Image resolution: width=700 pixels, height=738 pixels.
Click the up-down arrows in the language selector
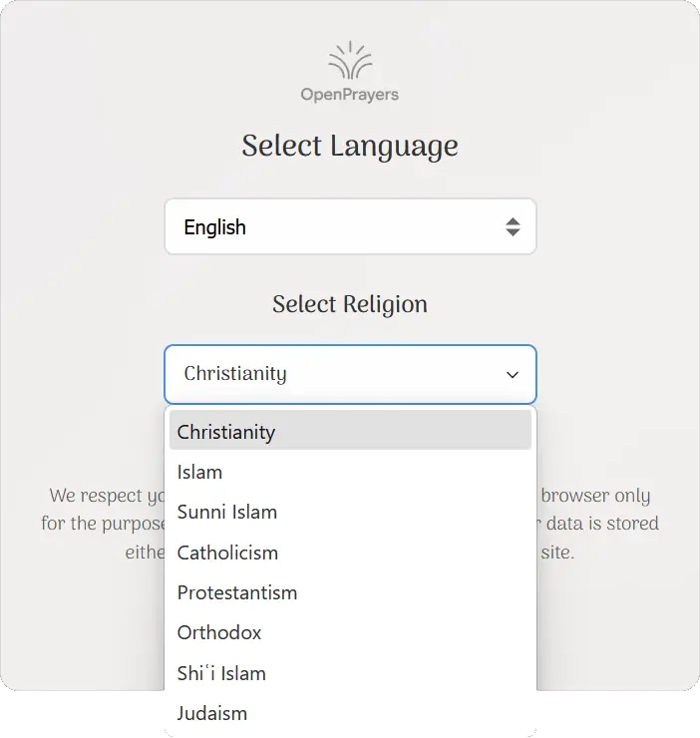[x=512, y=227]
